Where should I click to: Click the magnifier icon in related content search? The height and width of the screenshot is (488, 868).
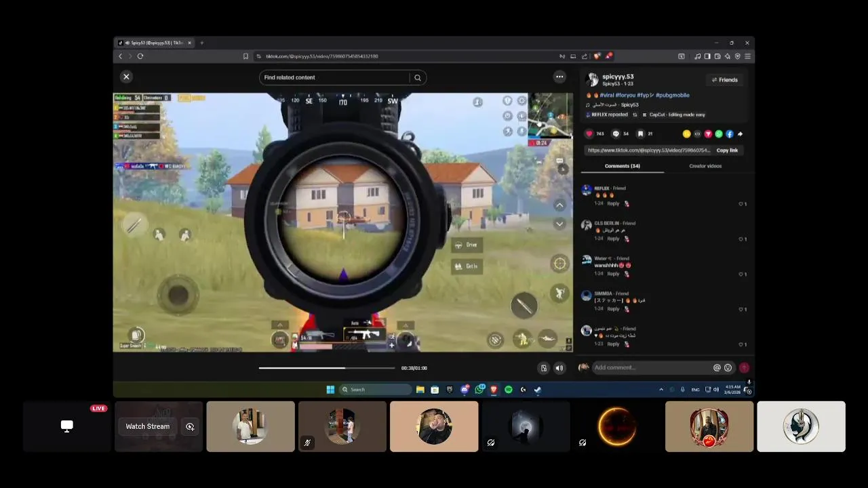[418, 77]
